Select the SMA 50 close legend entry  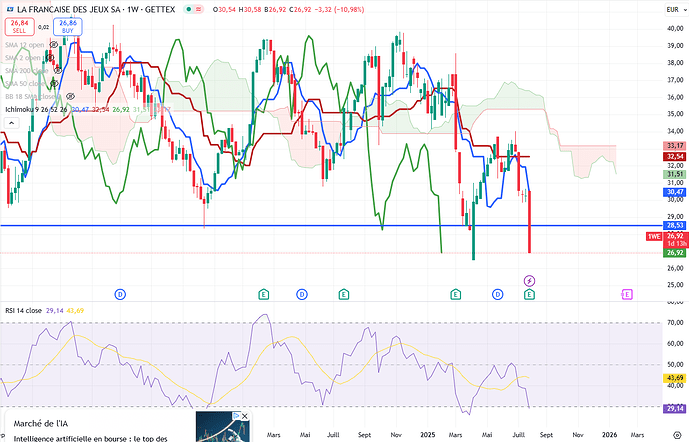[29, 84]
